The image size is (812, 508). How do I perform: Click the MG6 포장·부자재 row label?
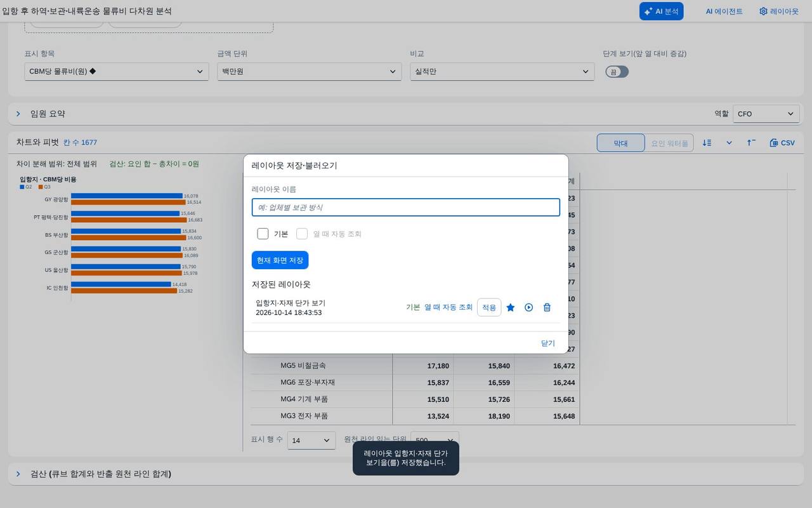coord(308,382)
